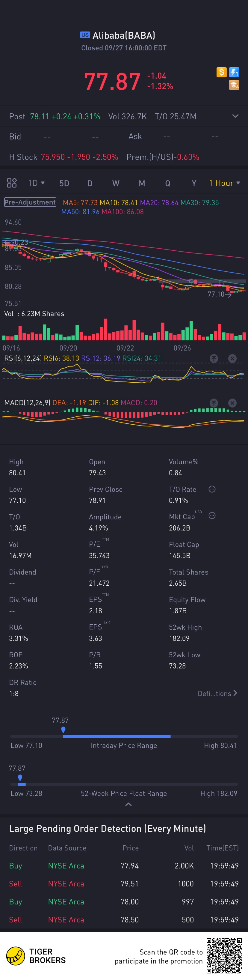Tap the Data Source column header
The height and width of the screenshot is (980, 248).
[67, 848]
